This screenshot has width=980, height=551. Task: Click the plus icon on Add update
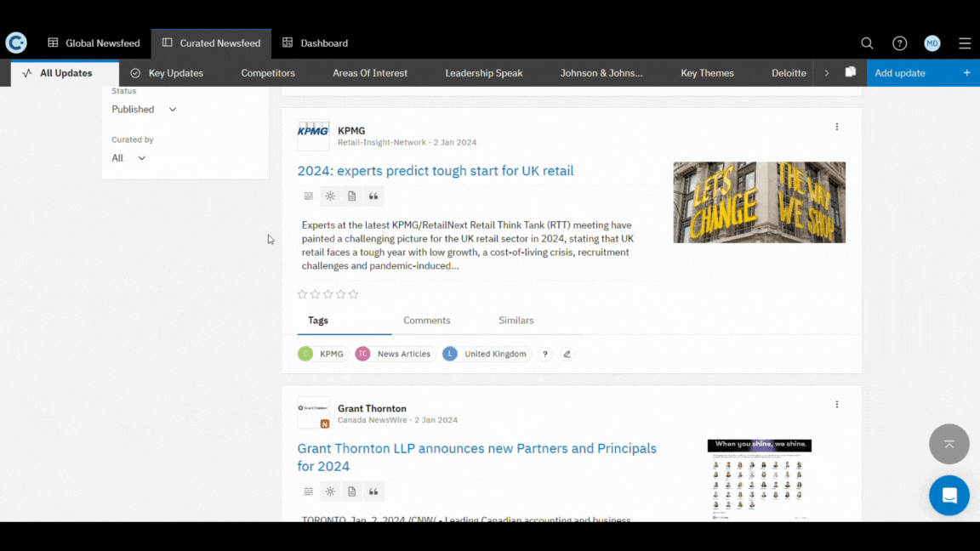[966, 73]
